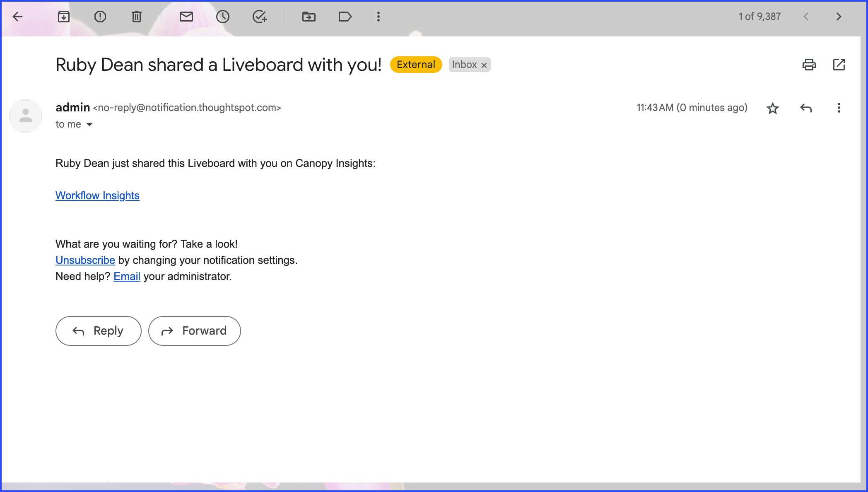Expand the 'to me' recipient details
This screenshot has width=868, height=492.
[x=89, y=124]
